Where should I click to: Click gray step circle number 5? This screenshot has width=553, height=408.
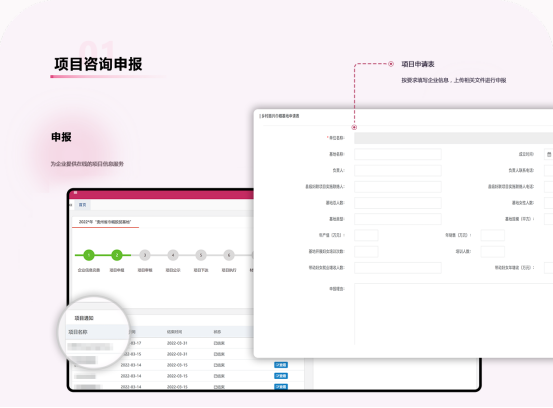coord(201,255)
